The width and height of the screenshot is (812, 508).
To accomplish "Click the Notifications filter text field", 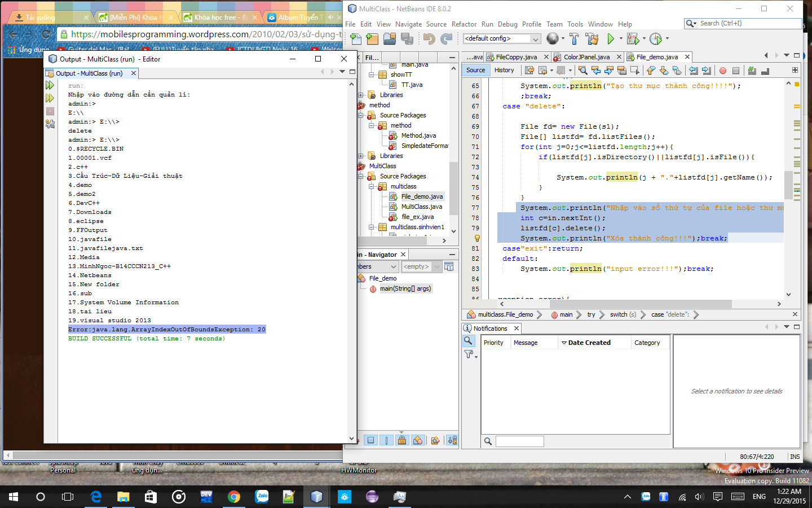I will (519, 441).
